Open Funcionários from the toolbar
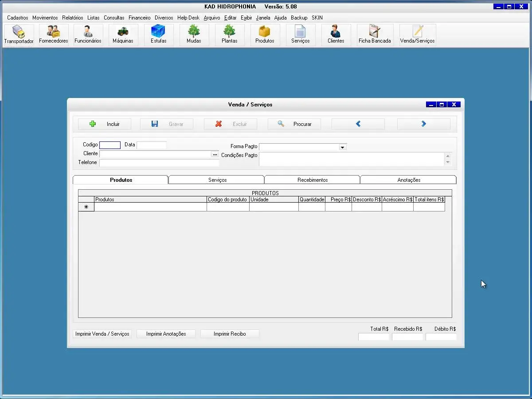The height and width of the screenshot is (399, 532). point(88,35)
